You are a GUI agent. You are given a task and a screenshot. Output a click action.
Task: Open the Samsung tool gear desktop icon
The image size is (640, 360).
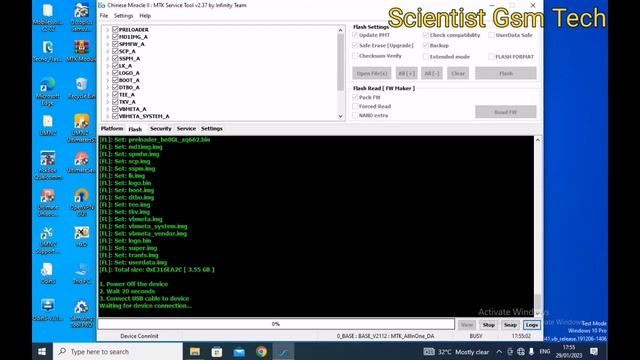81,313
